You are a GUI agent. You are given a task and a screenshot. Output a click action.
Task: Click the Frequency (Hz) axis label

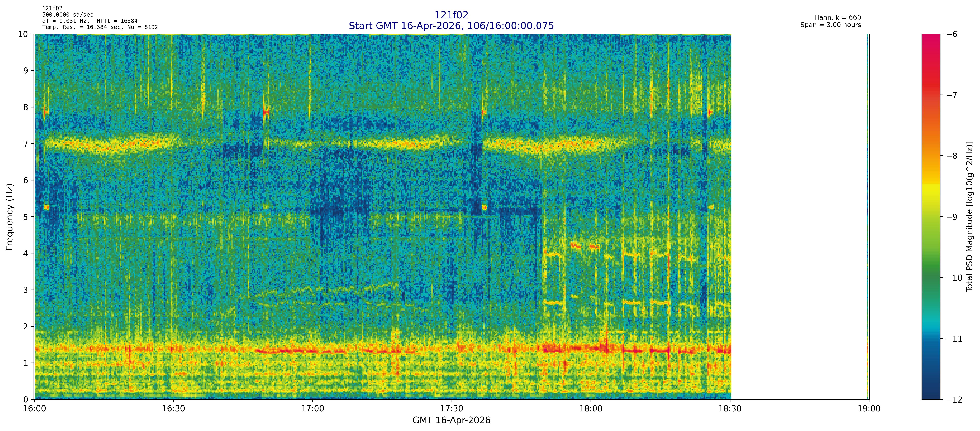pos(10,217)
